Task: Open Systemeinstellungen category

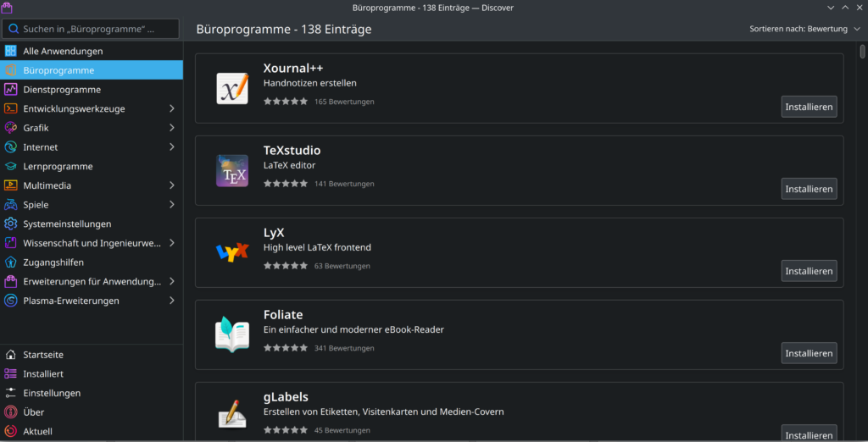Action: tap(92, 224)
